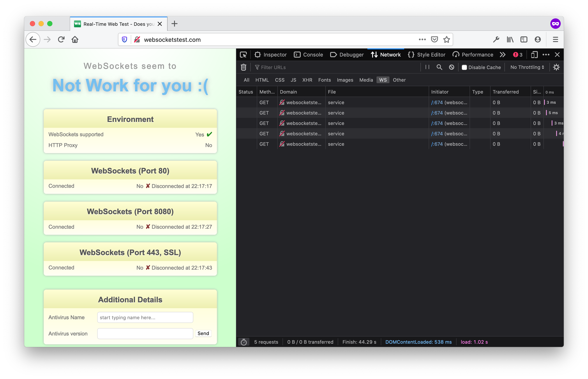Open the No Throttling dropdown
The width and height of the screenshot is (588, 379).
point(527,67)
